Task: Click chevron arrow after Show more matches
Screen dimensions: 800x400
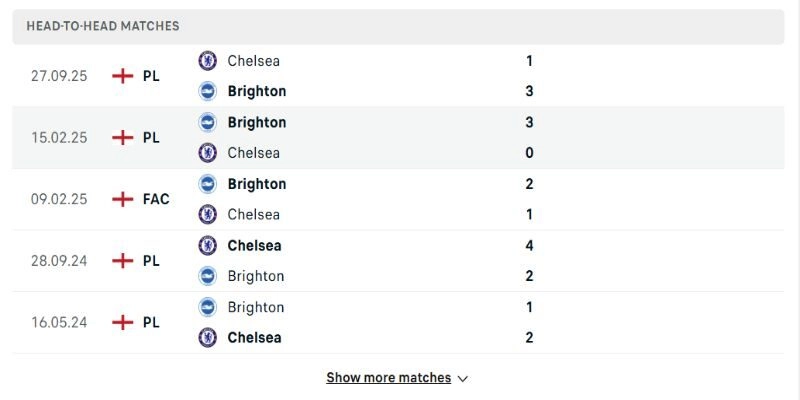Action: [462, 379]
